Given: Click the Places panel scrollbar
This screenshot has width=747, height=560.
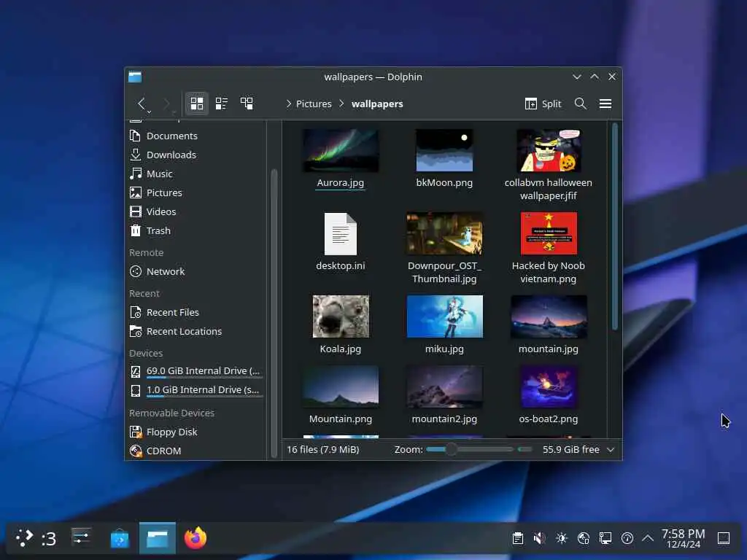Looking at the screenshot, I should [x=274, y=314].
